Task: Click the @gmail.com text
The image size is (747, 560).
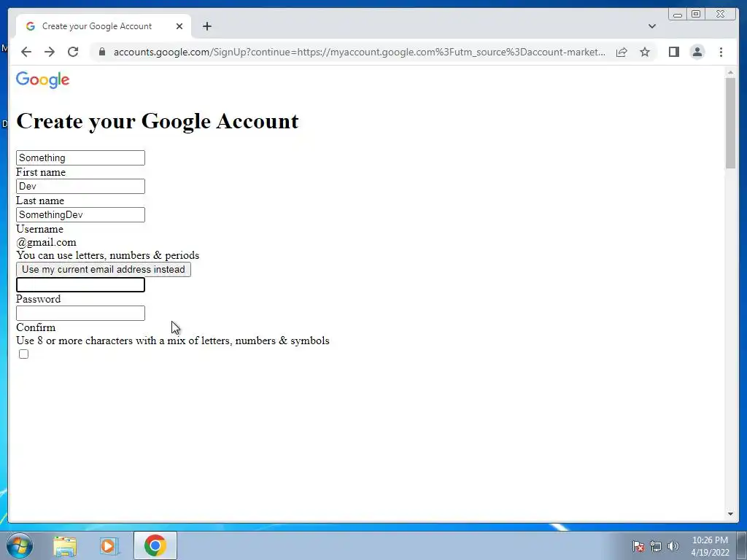Action: [46, 242]
